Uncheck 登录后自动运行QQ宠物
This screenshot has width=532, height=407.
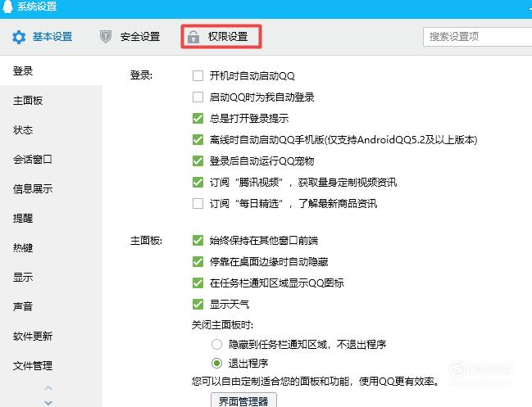coord(198,161)
